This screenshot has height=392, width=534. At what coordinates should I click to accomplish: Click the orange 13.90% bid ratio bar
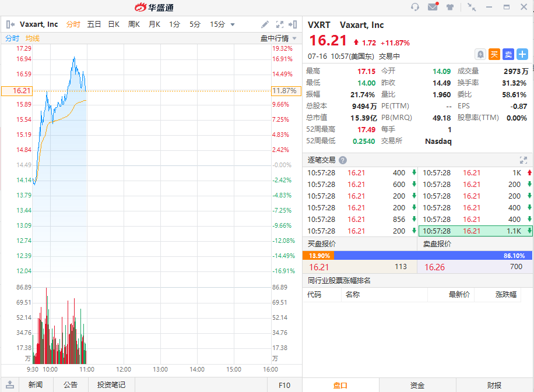(x=318, y=256)
